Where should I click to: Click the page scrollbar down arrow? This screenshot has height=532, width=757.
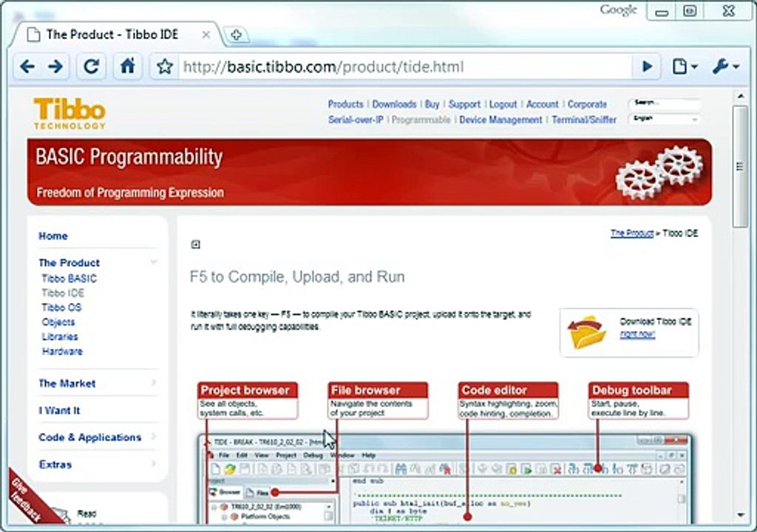coord(740,514)
